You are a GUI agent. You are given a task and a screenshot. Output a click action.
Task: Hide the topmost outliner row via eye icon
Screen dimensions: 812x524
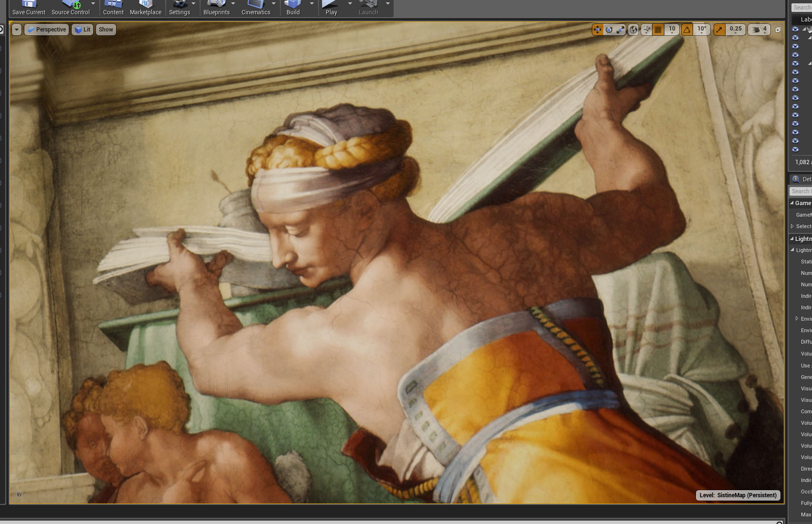(x=795, y=29)
